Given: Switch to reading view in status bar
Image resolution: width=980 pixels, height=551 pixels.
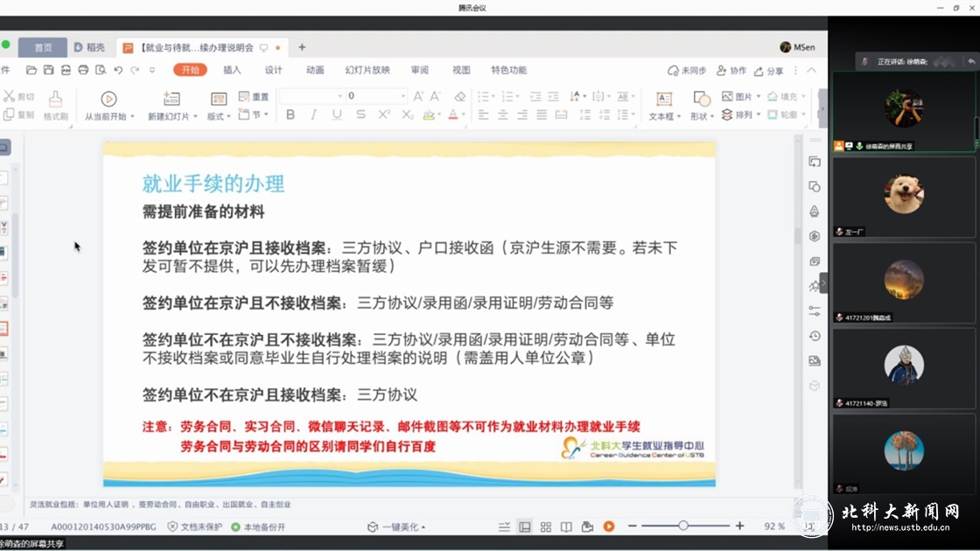Looking at the screenshot, I should click(x=566, y=527).
